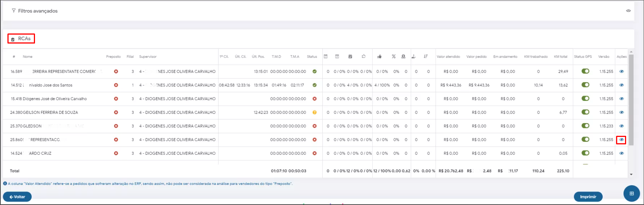Viewport: 644px width, 205px height.
Task: Disable GPS status for Diógenes José de Oliveira Carvalho
Action: 585,99
